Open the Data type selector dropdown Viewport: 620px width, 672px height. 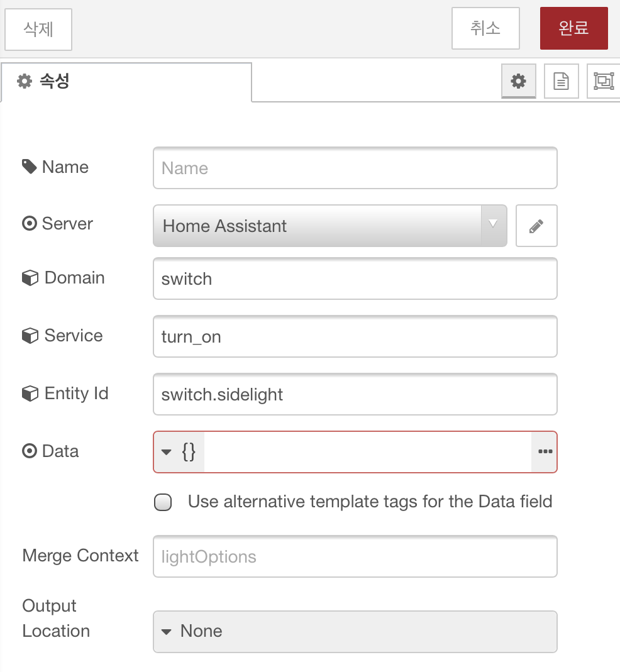tap(179, 452)
